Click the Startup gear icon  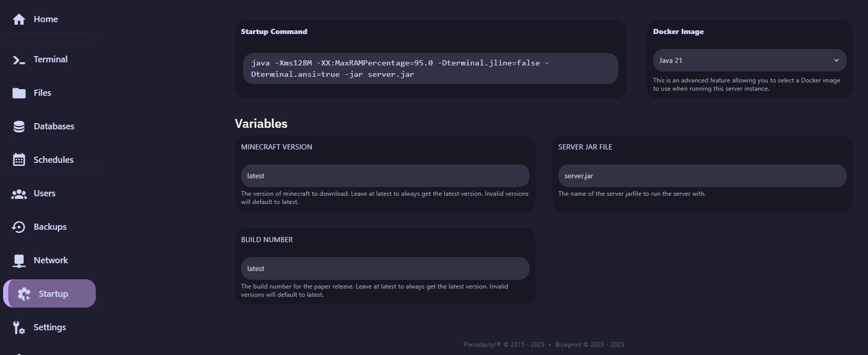click(24, 294)
